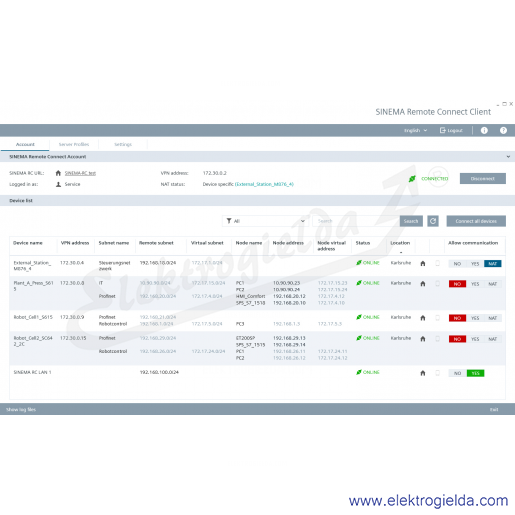Click home icon for Robot_Cell1_S615 row

click(423, 318)
